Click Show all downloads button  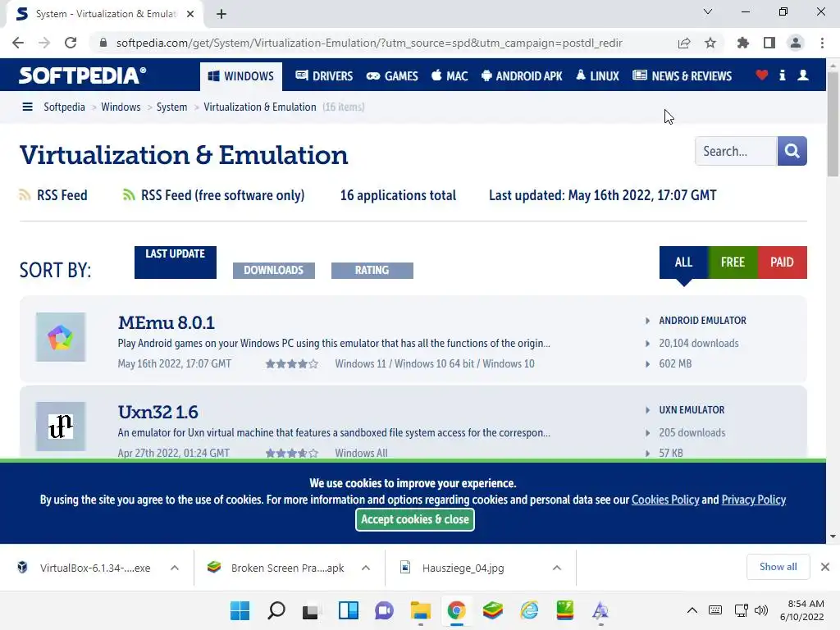(778, 567)
